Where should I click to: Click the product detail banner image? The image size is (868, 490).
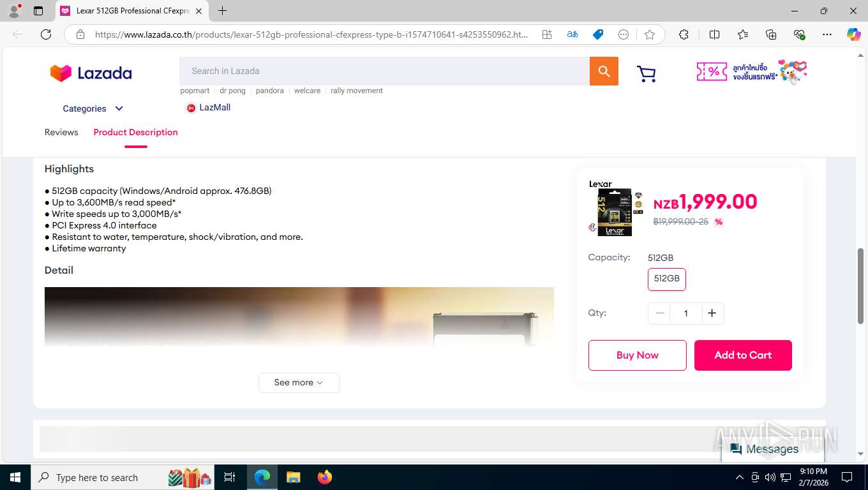tap(299, 316)
